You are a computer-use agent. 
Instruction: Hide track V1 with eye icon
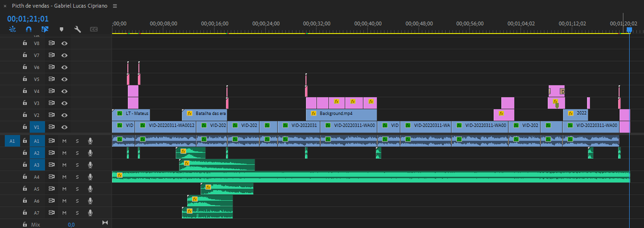(64, 127)
